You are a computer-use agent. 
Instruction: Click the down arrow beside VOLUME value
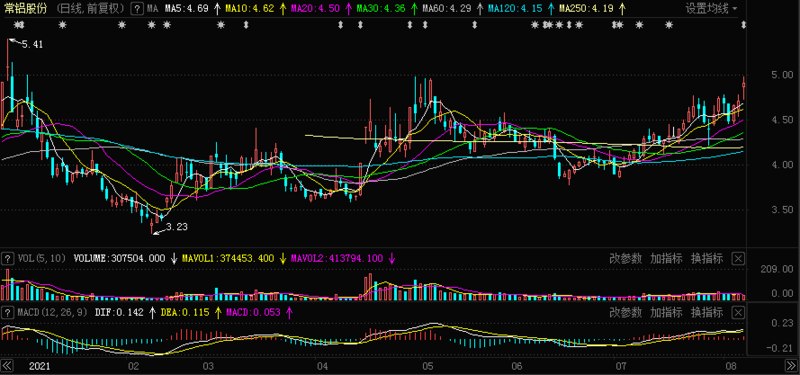coord(173,259)
